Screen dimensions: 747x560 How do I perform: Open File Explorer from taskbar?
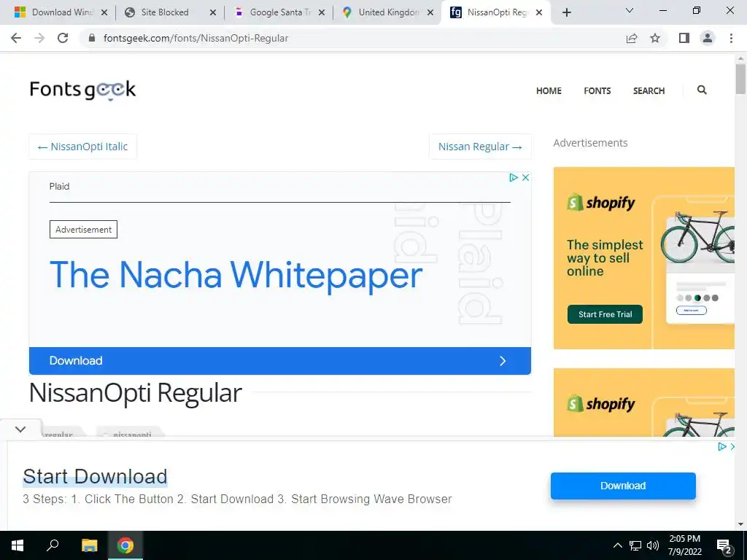pos(89,545)
